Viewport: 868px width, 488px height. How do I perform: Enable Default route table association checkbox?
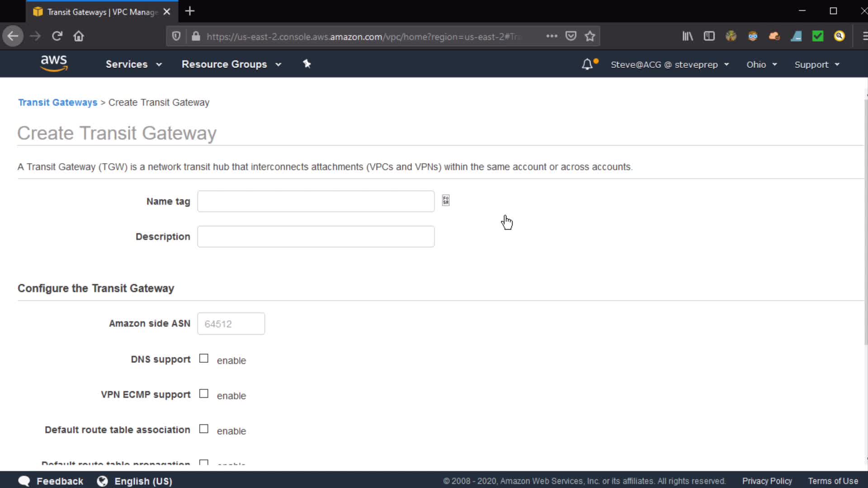point(204,429)
